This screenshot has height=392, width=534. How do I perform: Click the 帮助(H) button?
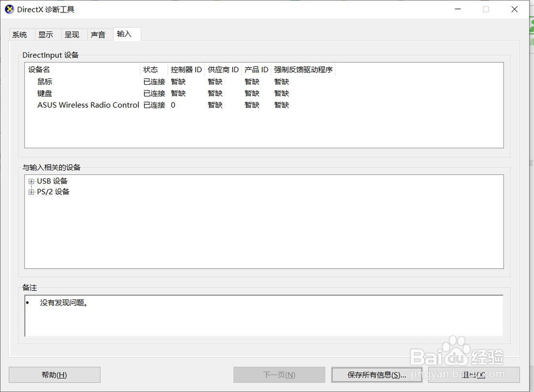click(x=54, y=374)
